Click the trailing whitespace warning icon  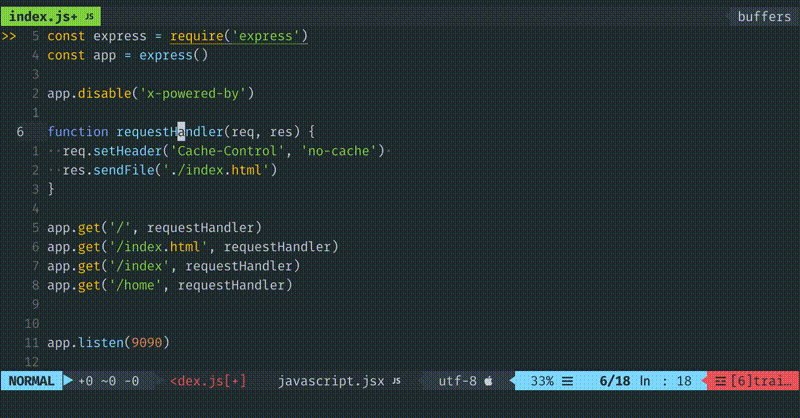pos(719,381)
